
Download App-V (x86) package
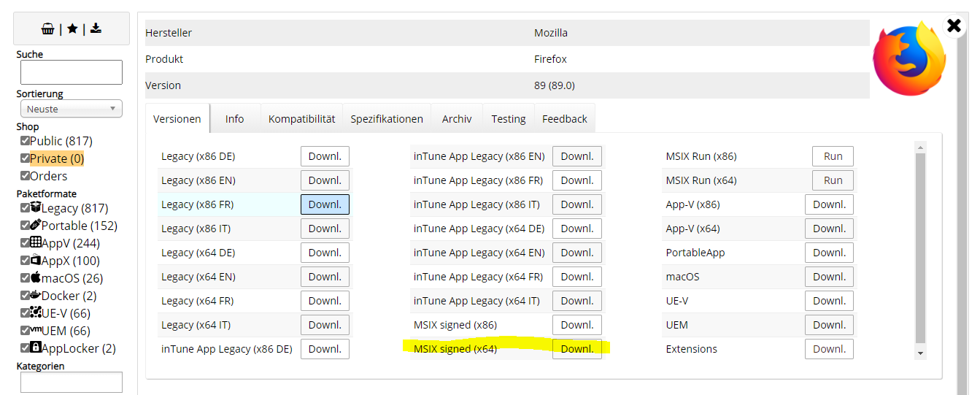(829, 204)
